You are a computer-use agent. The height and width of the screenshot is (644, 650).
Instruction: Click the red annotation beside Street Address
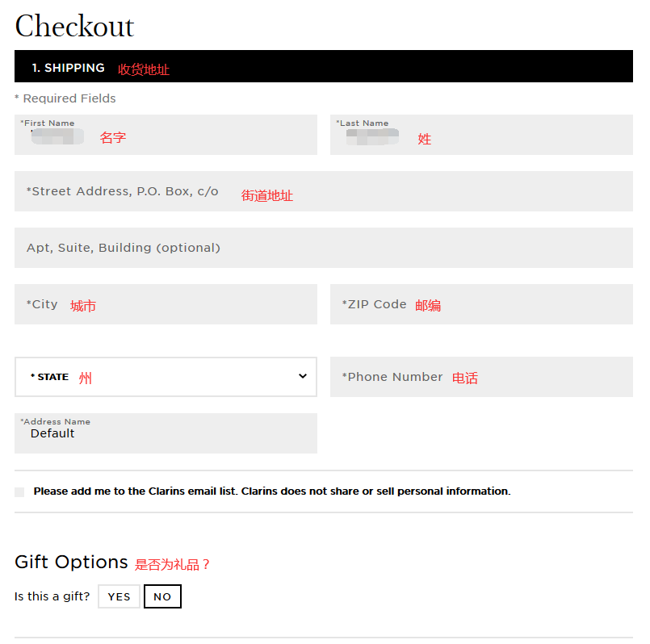pos(267,195)
